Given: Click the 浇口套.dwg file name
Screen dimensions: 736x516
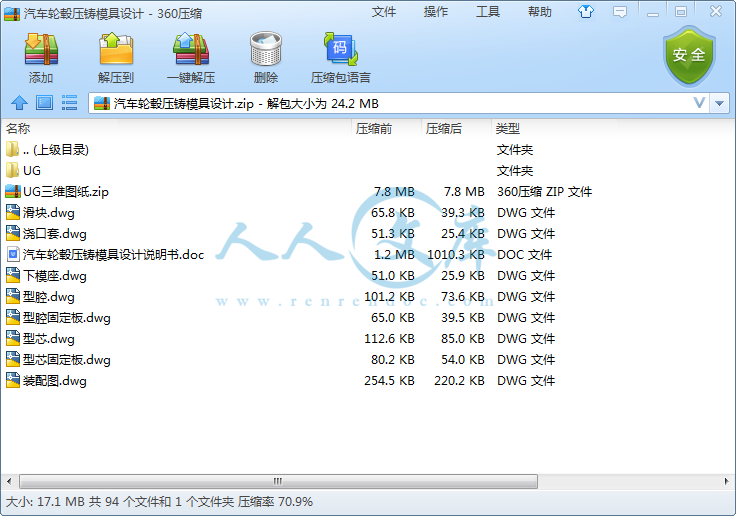Looking at the screenshot, I should 55,234.
